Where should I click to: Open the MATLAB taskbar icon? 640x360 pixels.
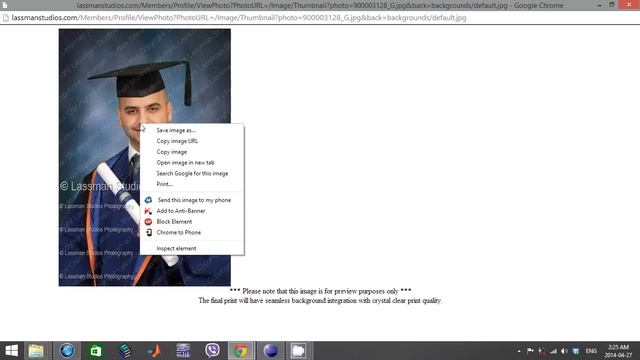154,351
